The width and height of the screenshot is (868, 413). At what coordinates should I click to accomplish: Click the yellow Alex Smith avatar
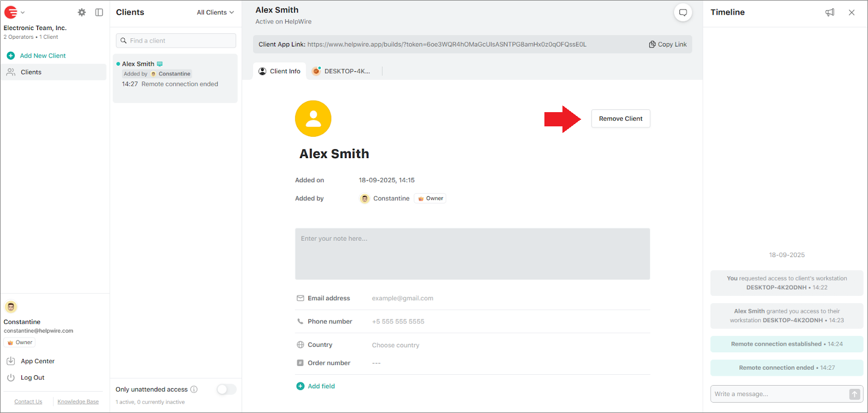click(x=313, y=119)
